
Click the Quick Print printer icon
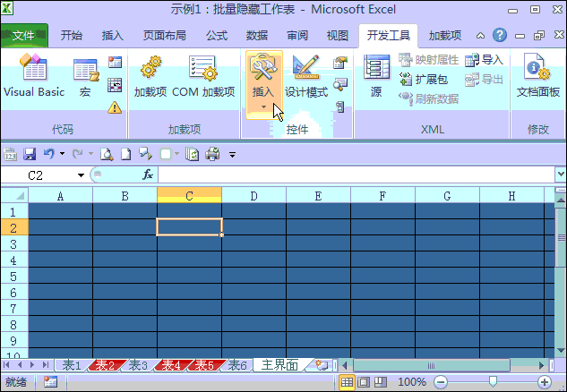pyautogui.click(x=212, y=154)
